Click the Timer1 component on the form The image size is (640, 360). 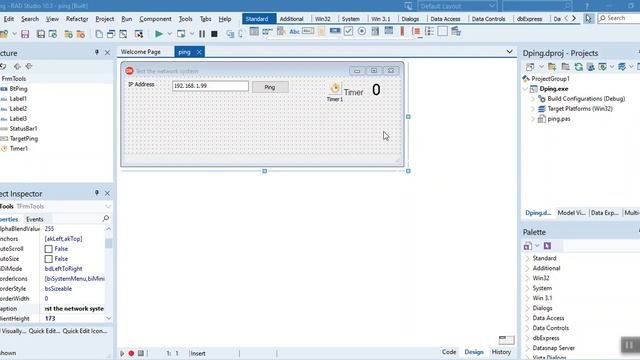tap(335, 88)
